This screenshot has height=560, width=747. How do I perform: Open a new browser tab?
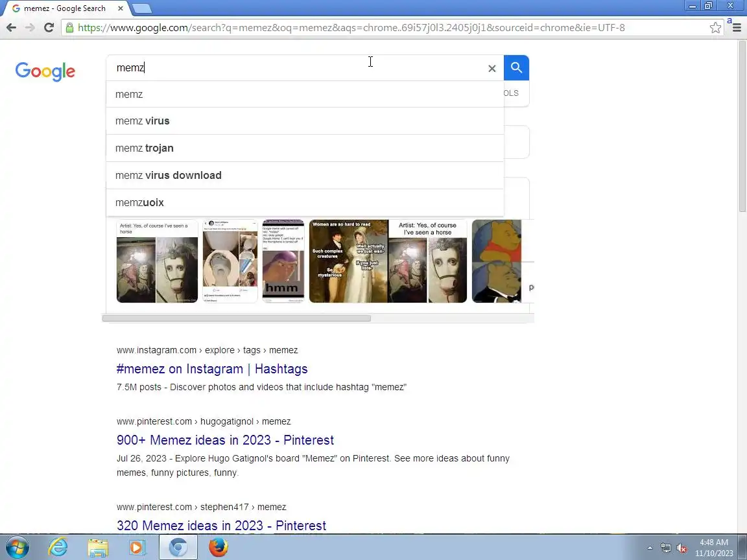tap(141, 8)
